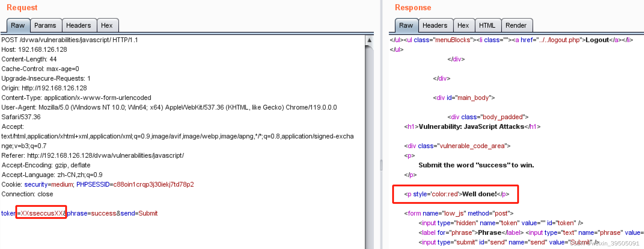Click the hidden token input line
The image size is (644, 249).
click(501, 223)
